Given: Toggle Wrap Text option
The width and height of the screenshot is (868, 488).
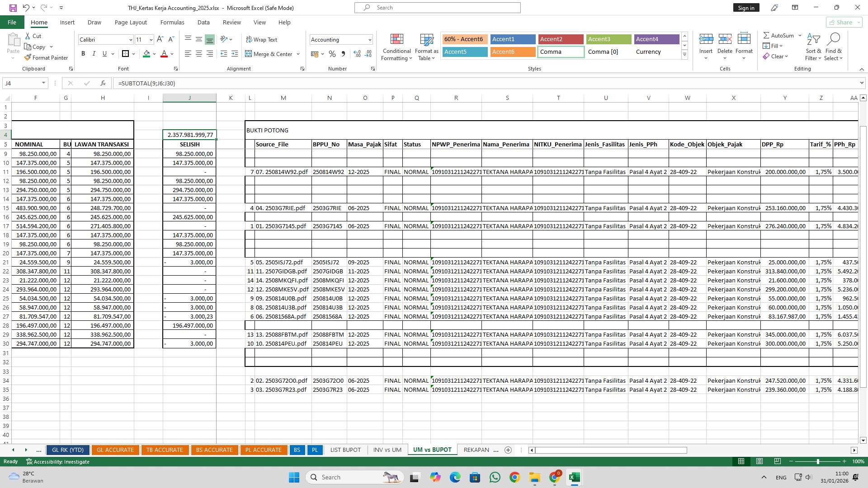Looking at the screenshot, I should pyautogui.click(x=261, y=39).
